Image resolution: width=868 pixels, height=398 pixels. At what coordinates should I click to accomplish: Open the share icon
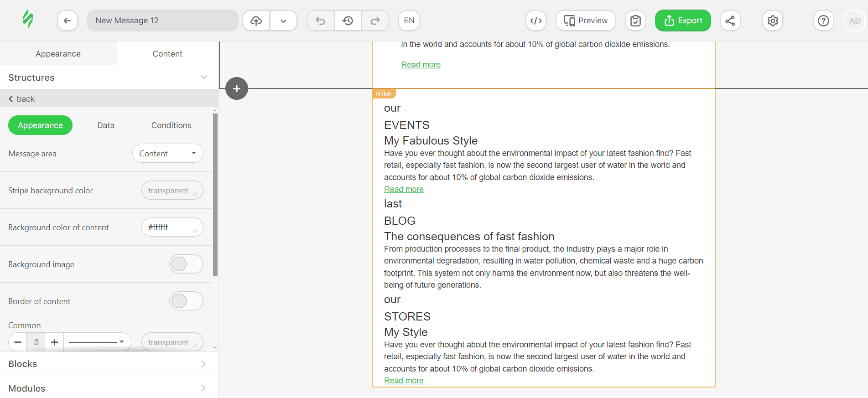(x=730, y=21)
